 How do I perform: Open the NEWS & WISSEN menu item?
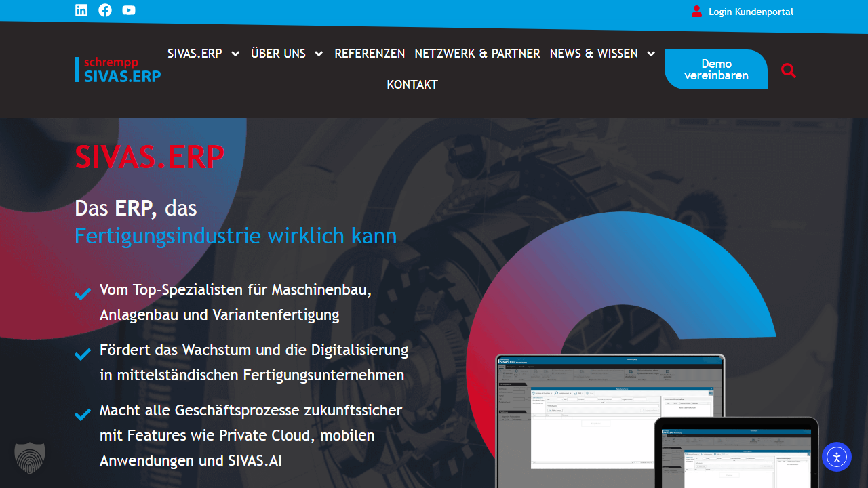(594, 54)
